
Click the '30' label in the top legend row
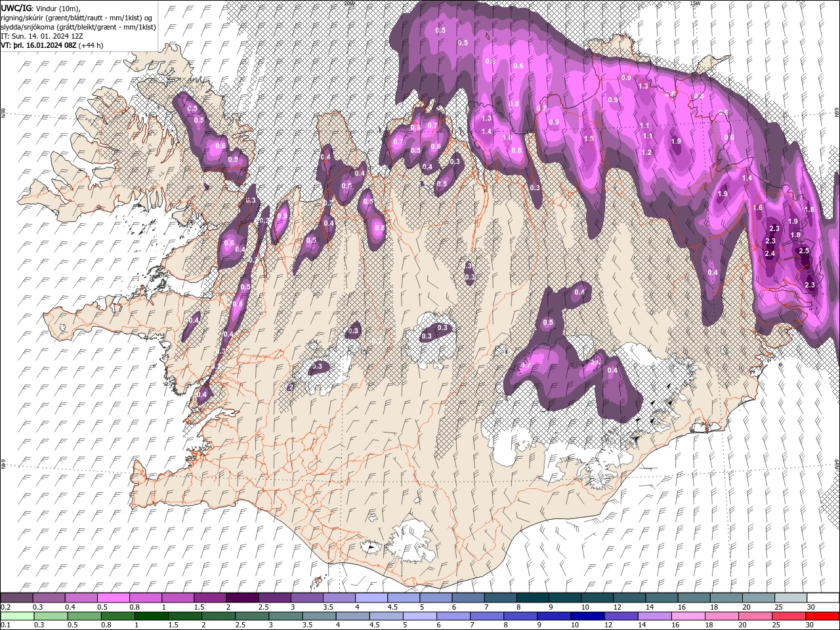[x=810, y=607]
